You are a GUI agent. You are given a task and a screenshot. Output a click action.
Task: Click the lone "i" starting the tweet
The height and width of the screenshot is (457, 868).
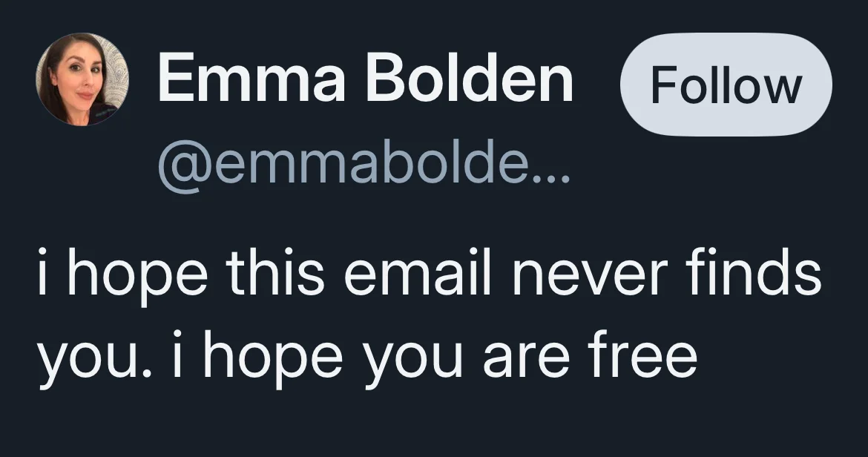pyautogui.click(x=42, y=274)
